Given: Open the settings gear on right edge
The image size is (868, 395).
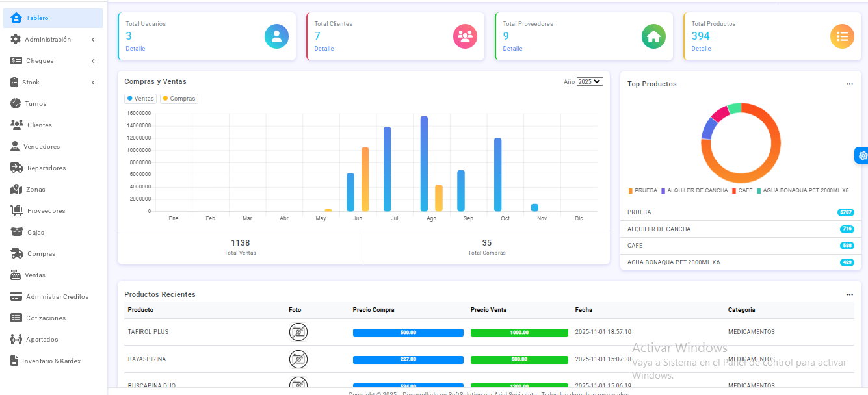Looking at the screenshot, I should click(862, 155).
